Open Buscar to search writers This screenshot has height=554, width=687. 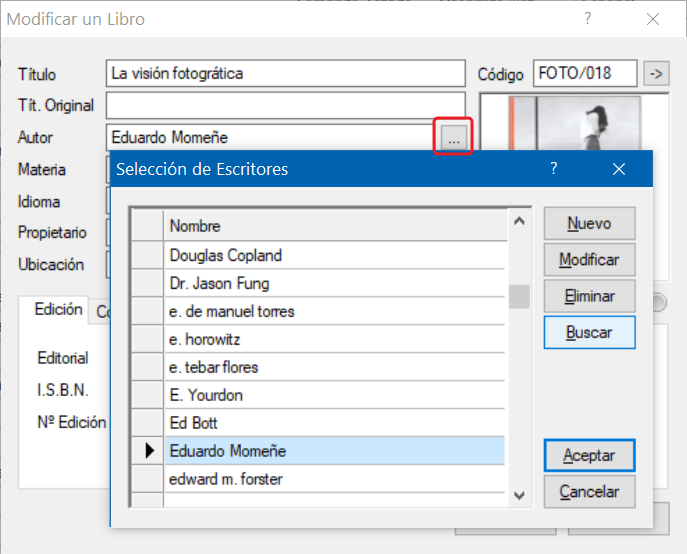coord(589,332)
